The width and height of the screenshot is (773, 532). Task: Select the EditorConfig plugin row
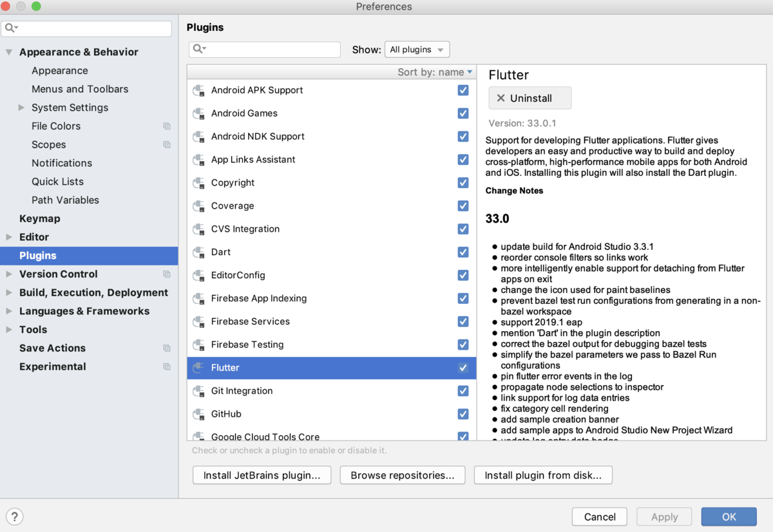pyautogui.click(x=332, y=276)
